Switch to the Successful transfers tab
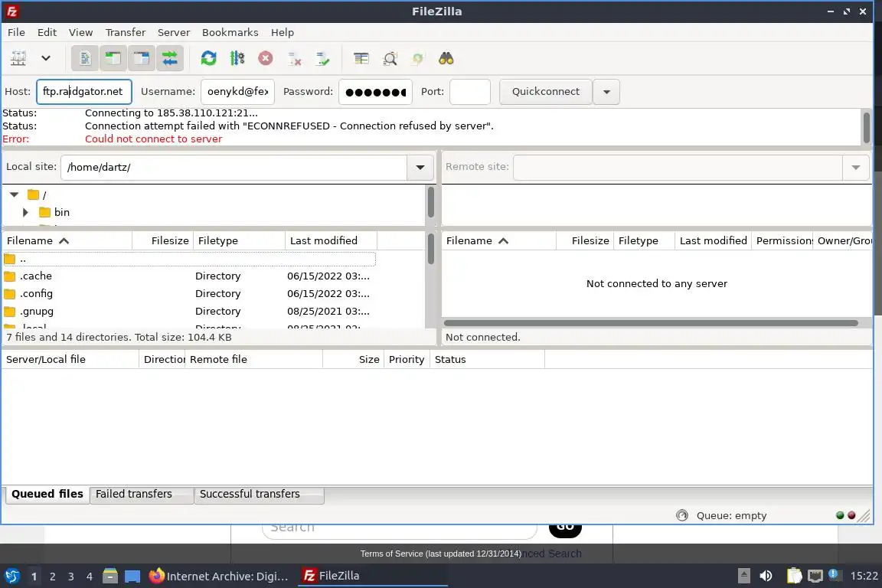 (259, 494)
